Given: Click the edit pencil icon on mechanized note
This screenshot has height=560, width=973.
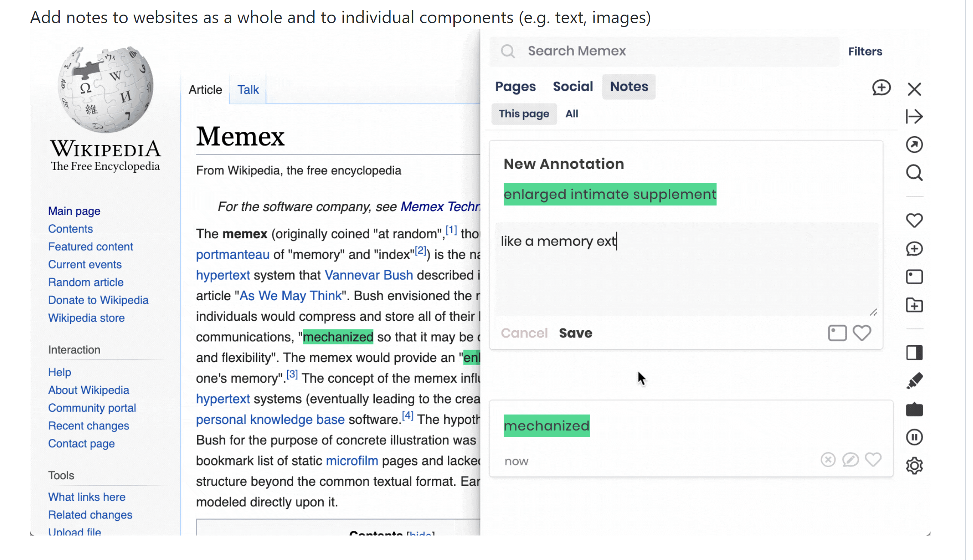Looking at the screenshot, I should coord(850,460).
